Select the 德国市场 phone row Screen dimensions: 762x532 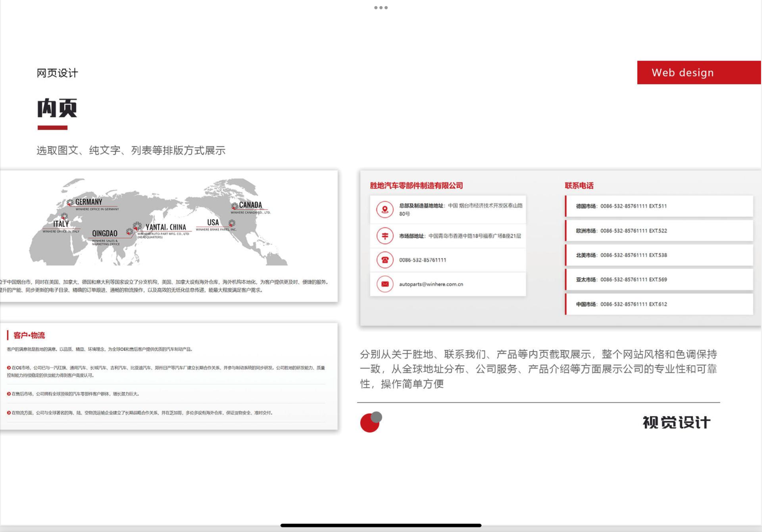click(x=659, y=206)
